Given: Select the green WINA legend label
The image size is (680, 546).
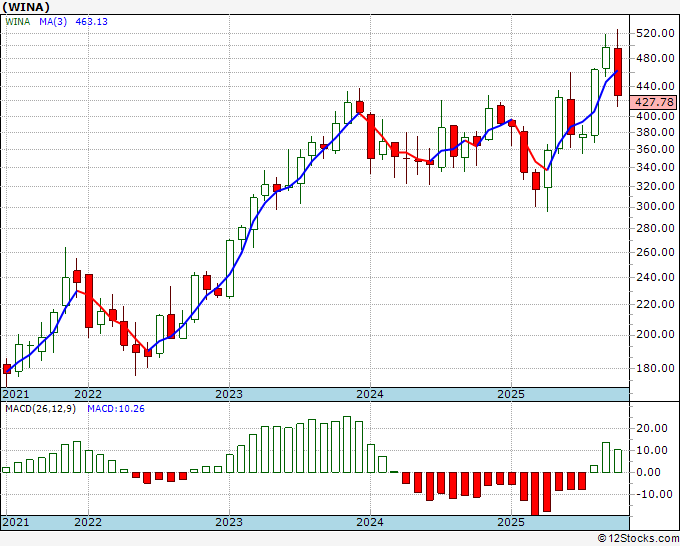Looking at the screenshot, I should coord(17,22).
